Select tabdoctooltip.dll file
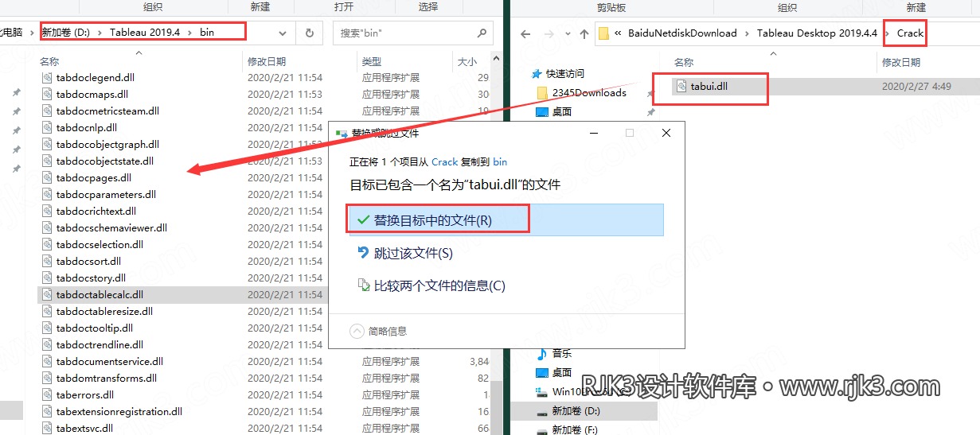Screen dimensions: 980x435 pyautogui.click(x=95, y=328)
